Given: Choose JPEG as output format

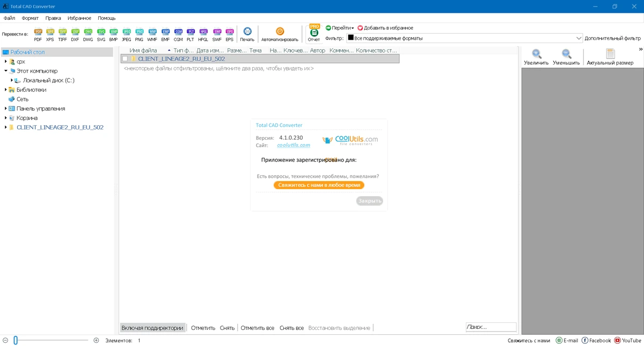Looking at the screenshot, I should click(127, 34).
